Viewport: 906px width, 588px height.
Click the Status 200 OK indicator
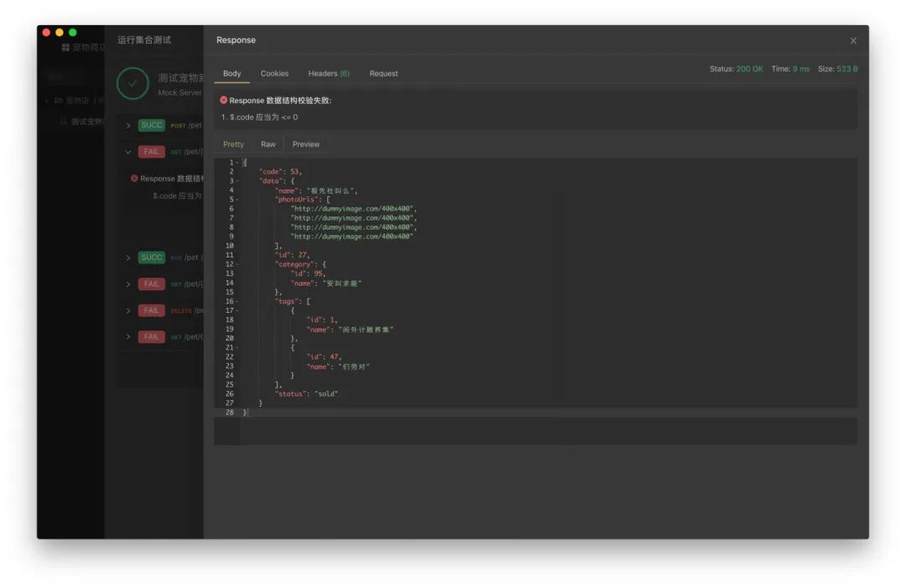pos(737,69)
